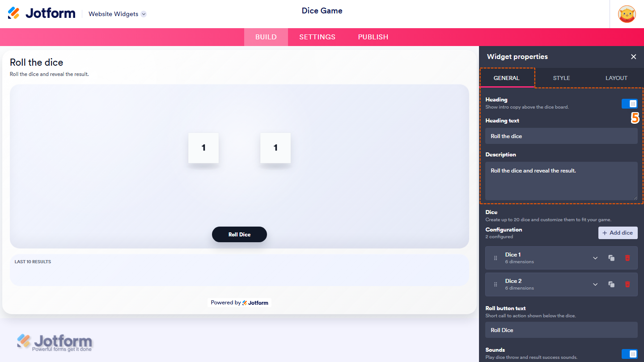
Task: Expand Dice 2 settings chevron
Action: pos(595,284)
